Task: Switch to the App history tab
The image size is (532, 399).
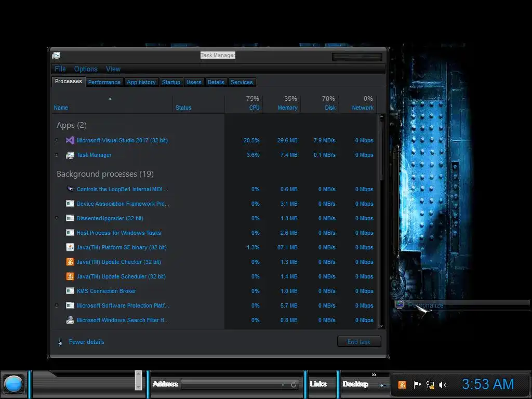Action: pos(141,82)
